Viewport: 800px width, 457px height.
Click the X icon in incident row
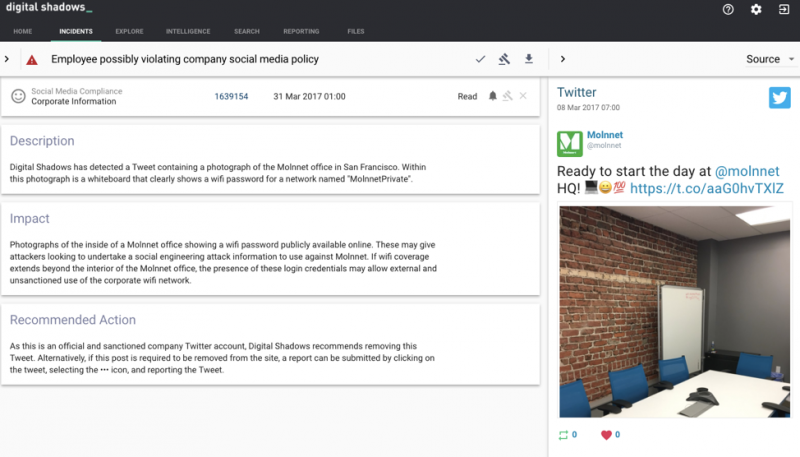click(x=523, y=96)
